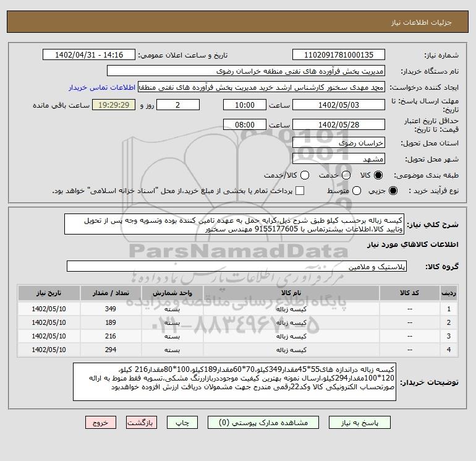
Task: Click the کد کالا column header
Action: click(409, 293)
